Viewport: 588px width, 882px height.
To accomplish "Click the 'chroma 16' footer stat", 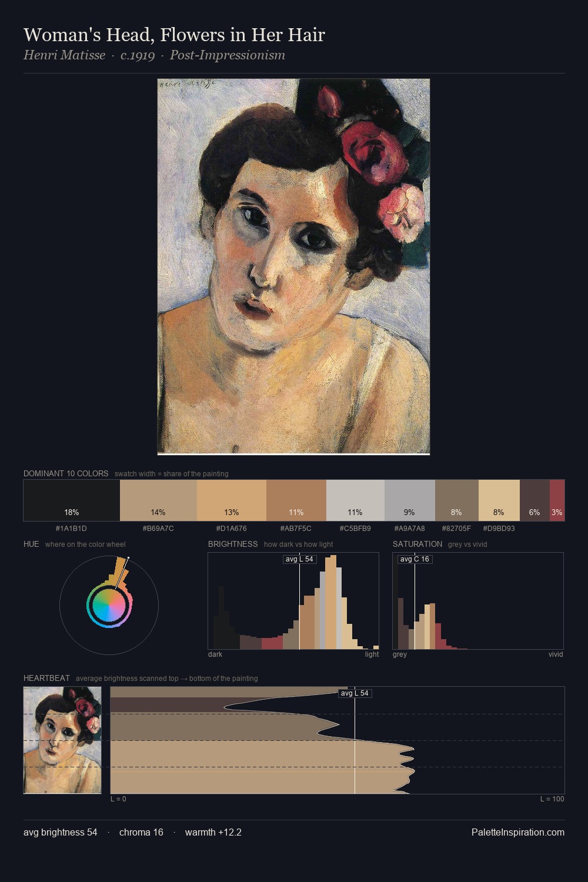I will [x=141, y=832].
